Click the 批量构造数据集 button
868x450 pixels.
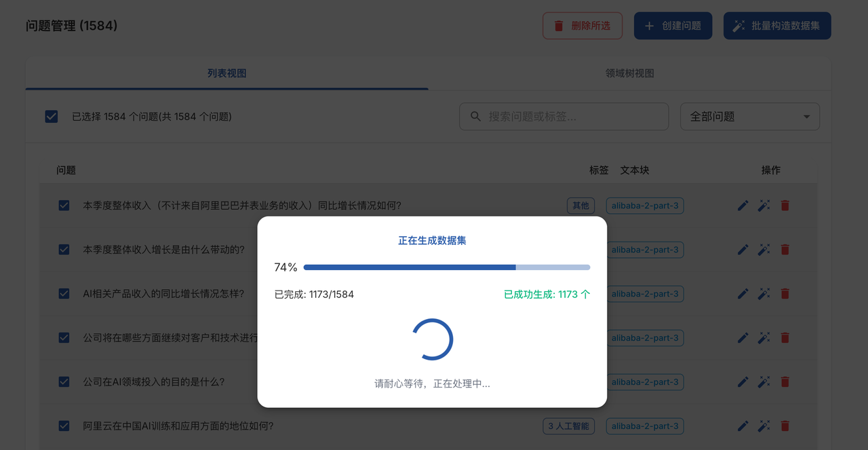[777, 26]
